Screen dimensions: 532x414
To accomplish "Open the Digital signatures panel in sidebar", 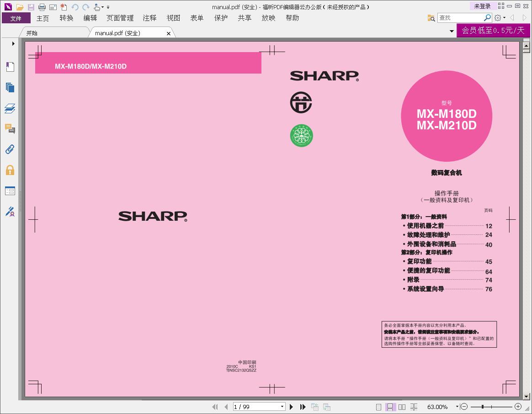I will click(10, 212).
